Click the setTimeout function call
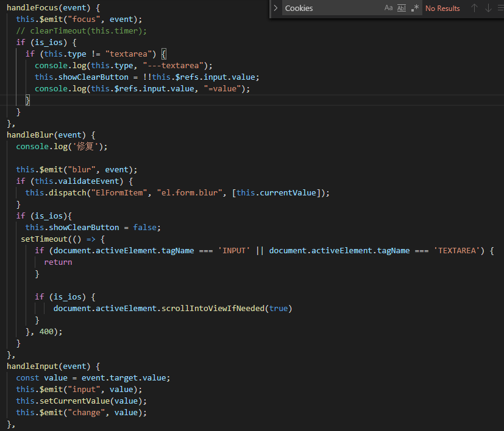504x431 pixels. point(44,239)
